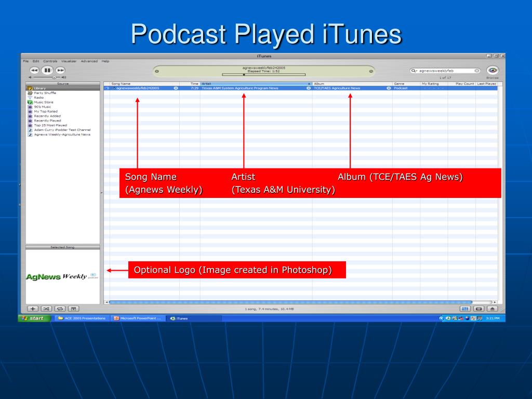Open the Controls menu

point(50,61)
